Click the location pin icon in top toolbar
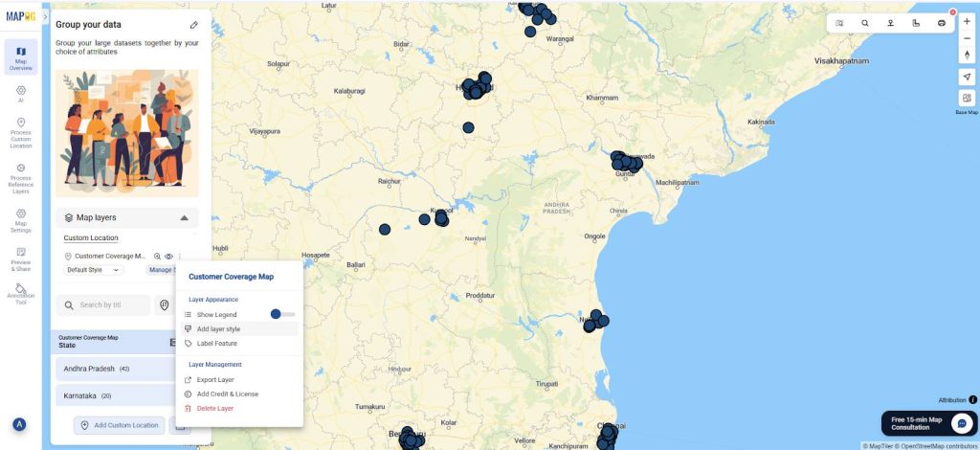The width and height of the screenshot is (980, 450). [x=890, y=23]
